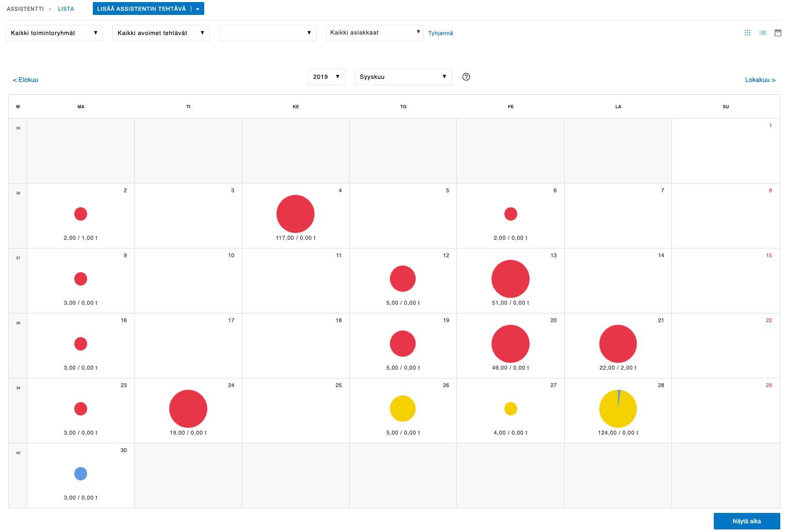787x532 pixels.
Task: Click the help question mark icon
Action: click(x=466, y=77)
